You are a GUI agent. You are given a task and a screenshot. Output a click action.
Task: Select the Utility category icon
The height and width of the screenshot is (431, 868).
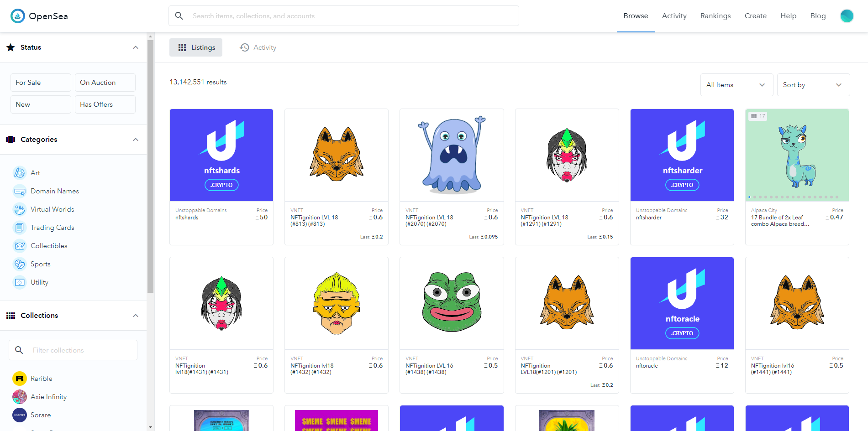click(20, 282)
